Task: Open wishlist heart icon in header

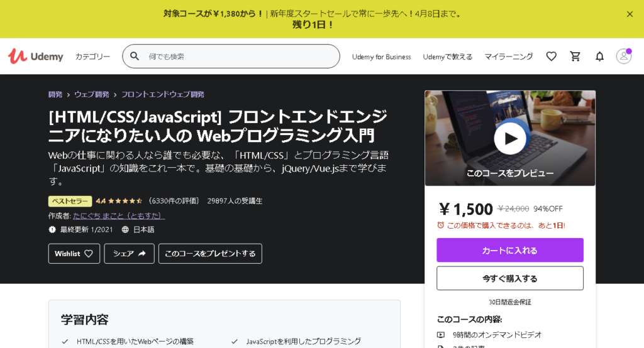Action: point(551,57)
